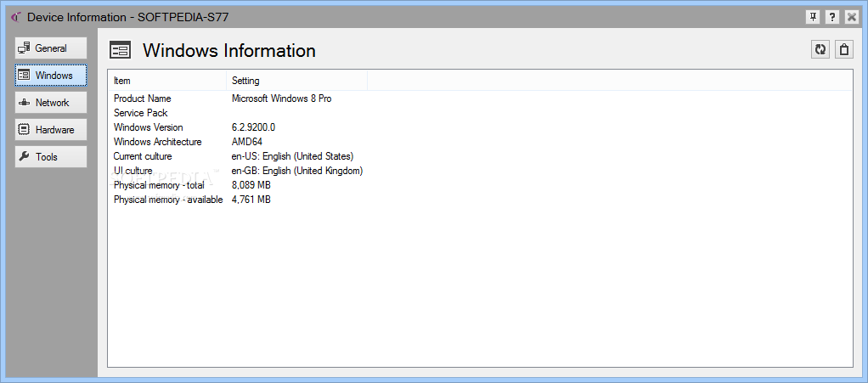Select the Physical memory - available row

coord(238,200)
